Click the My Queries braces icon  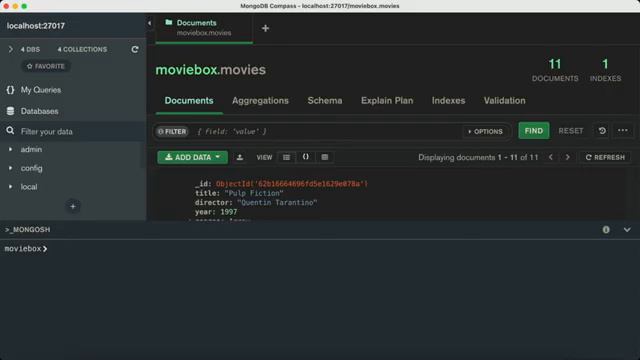(10, 90)
